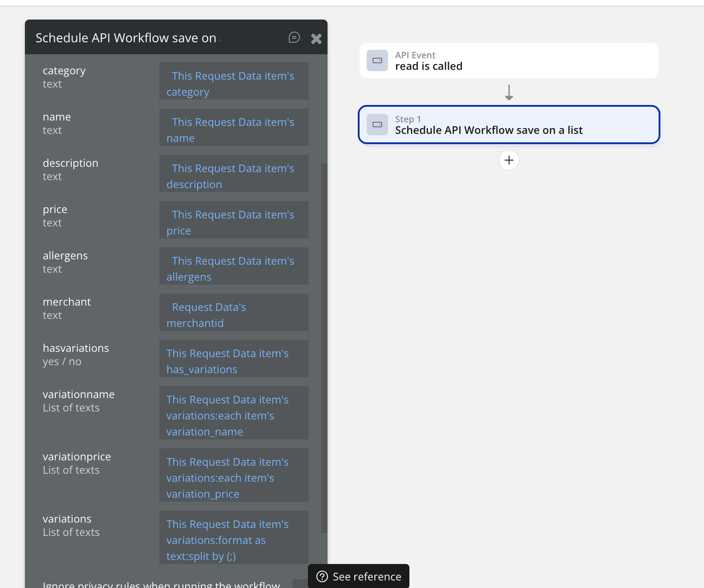Edit the variationprice variation_price expression

click(x=234, y=475)
